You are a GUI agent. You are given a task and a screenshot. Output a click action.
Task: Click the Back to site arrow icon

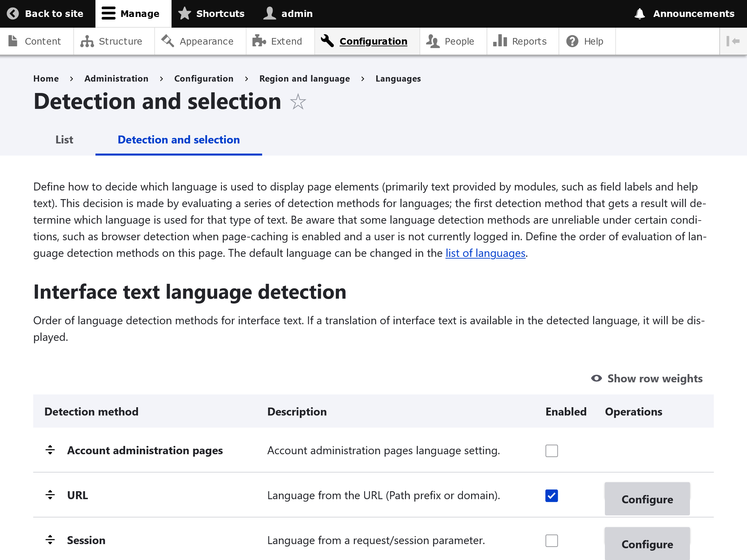pyautogui.click(x=13, y=14)
